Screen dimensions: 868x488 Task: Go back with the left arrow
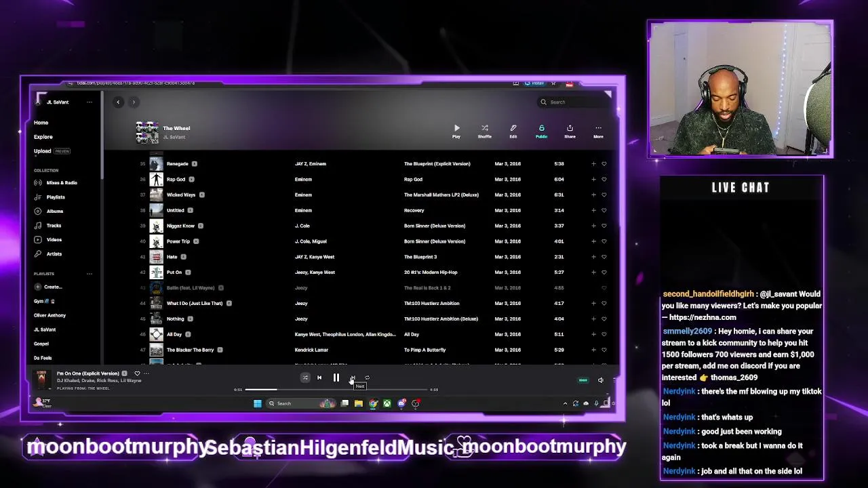pos(118,102)
